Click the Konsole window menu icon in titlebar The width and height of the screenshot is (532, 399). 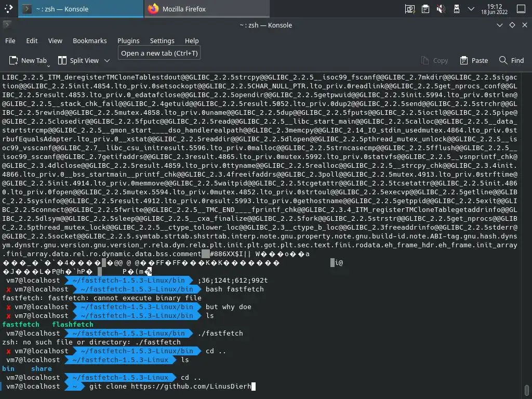click(x=7, y=25)
